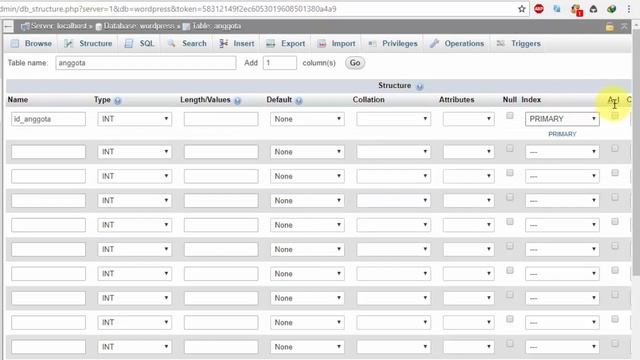This screenshot has width=640, height=360.
Task: Click the vertical page scrollbar
Action: pyautogui.click(x=636, y=151)
